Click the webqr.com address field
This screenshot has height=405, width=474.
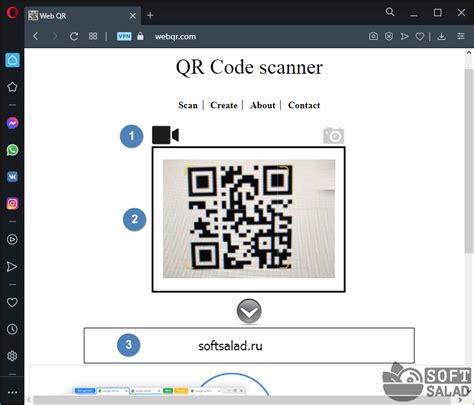pyautogui.click(x=175, y=36)
